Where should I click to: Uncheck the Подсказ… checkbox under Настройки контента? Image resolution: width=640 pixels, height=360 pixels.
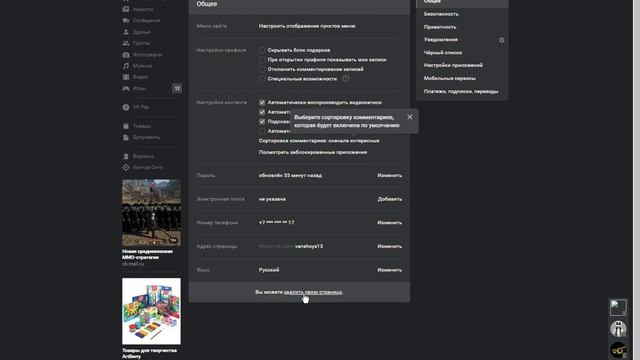pos(262,122)
